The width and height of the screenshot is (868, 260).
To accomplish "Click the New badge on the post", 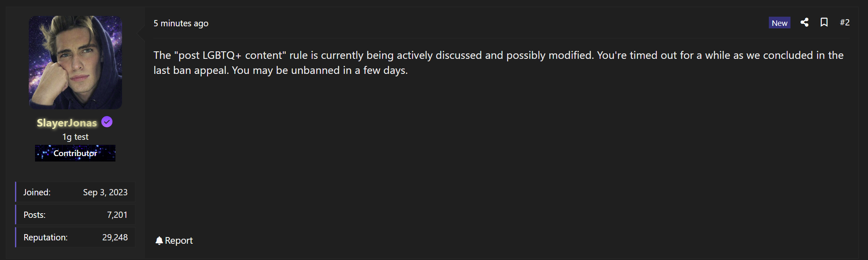I will (779, 23).
